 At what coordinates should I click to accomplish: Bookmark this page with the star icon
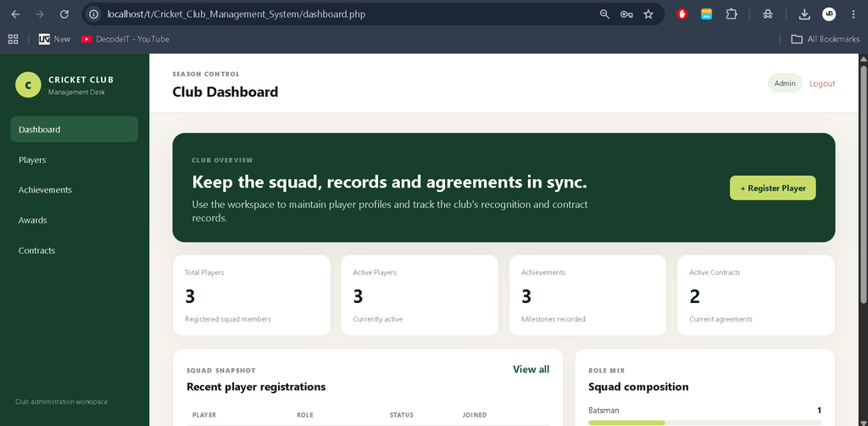pyautogui.click(x=648, y=14)
